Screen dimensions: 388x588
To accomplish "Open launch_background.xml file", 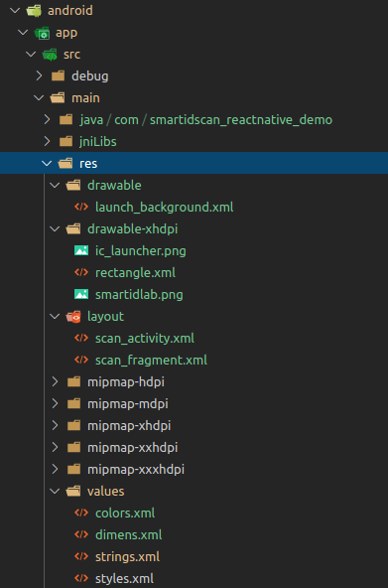I will click(x=165, y=207).
